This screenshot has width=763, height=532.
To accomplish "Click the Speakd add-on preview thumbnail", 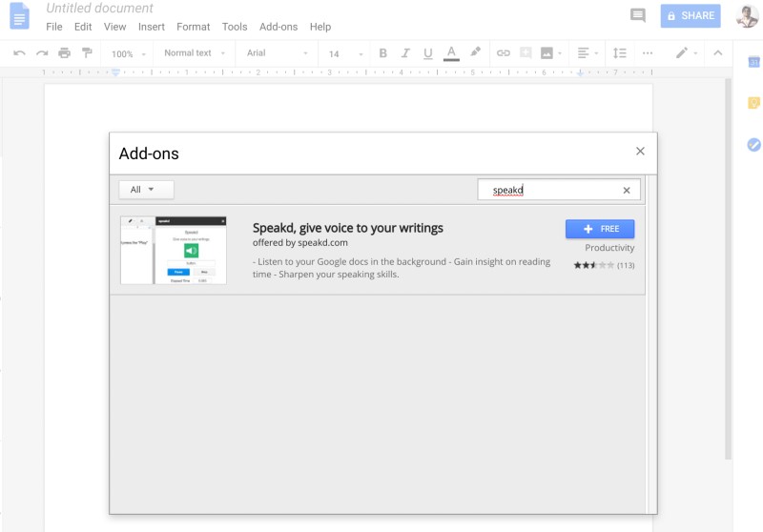I will click(174, 251).
